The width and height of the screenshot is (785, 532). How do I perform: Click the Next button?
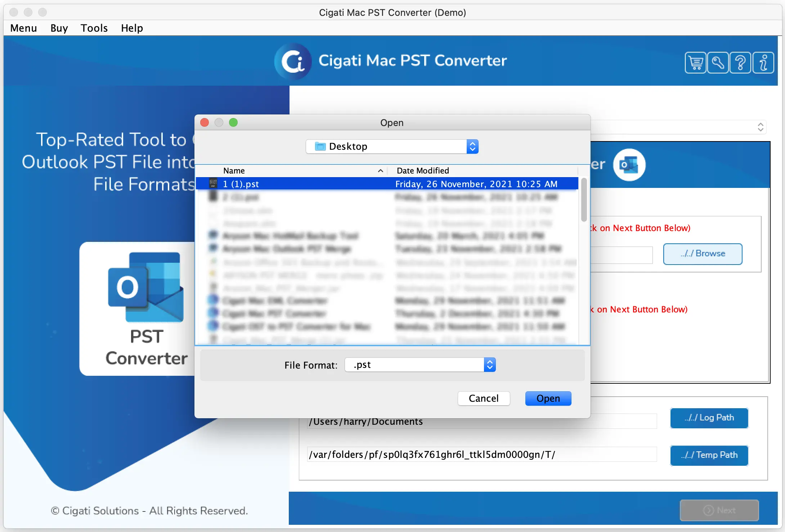click(719, 510)
